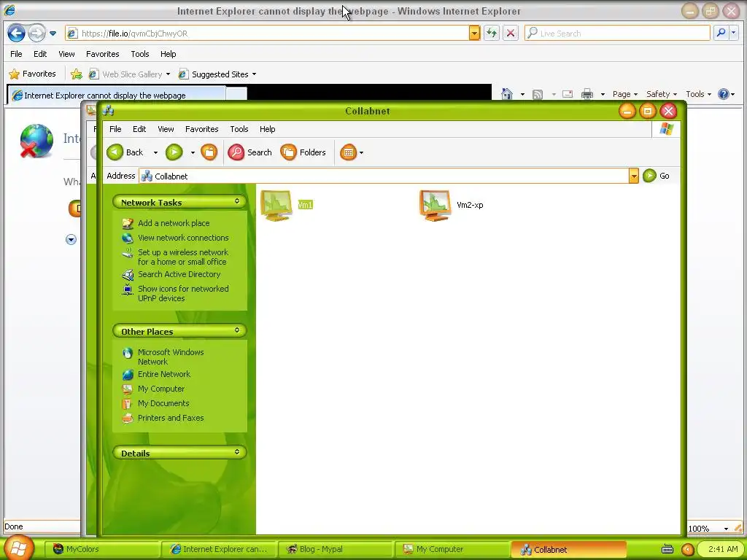
Task: Select the 'Internet Explorer cannot display the webpage' tab
Action: pyautogui.click(x=116, y=95)
